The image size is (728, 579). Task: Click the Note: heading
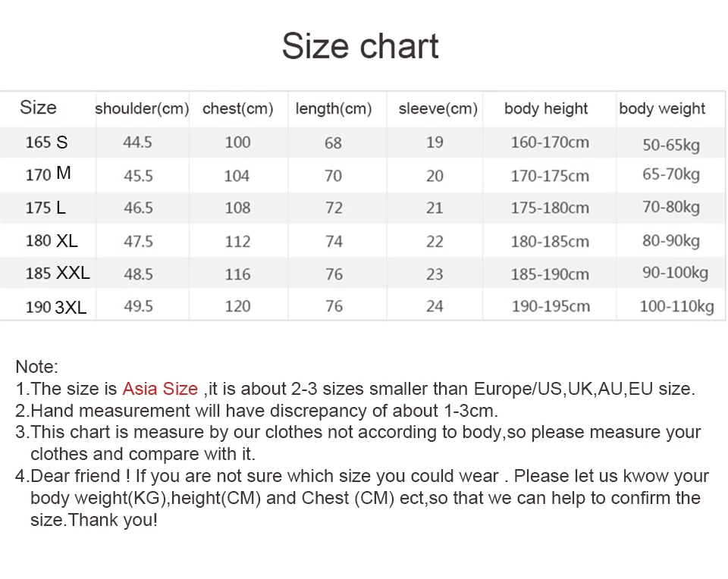point(36,367)
